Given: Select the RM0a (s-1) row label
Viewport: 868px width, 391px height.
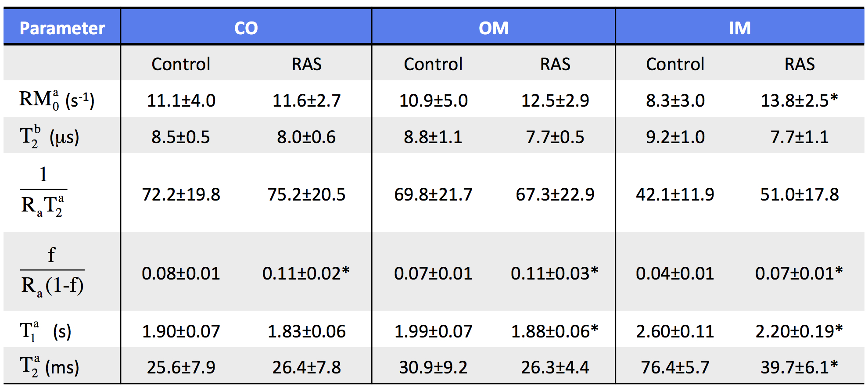Looking at the screenshot, I should [x=57, y=100].
